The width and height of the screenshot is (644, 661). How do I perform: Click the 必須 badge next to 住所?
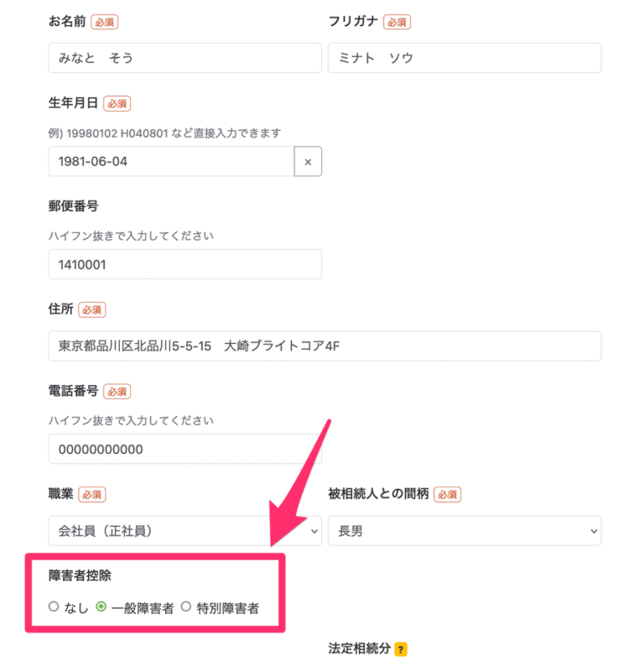(x=91, y=310)
